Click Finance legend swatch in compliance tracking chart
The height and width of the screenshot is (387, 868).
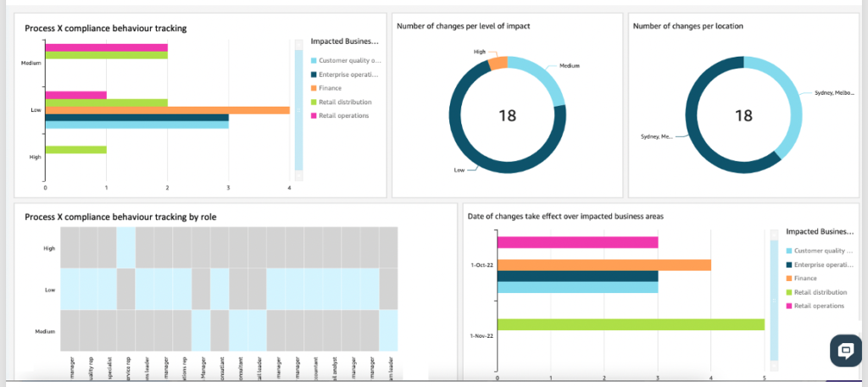pos(314,88)
